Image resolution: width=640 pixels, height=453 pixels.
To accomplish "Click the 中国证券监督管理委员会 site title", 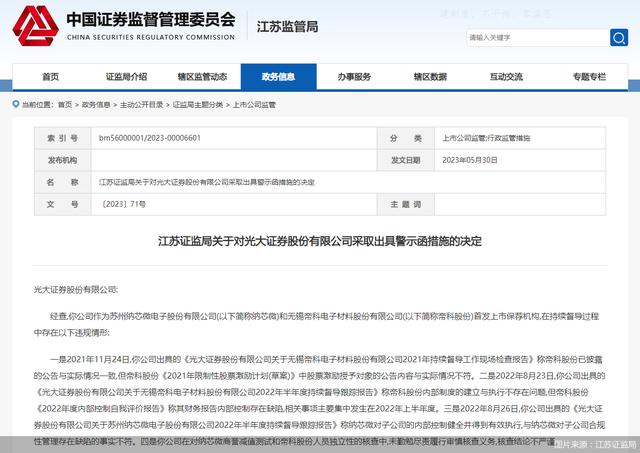I will tap(151, 20).
